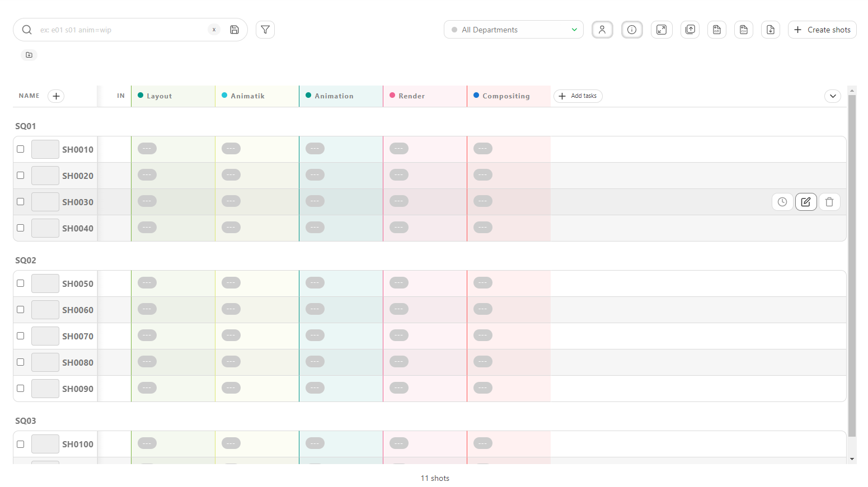
Task: Click the Add tasks button
Action: click(578, 96)
